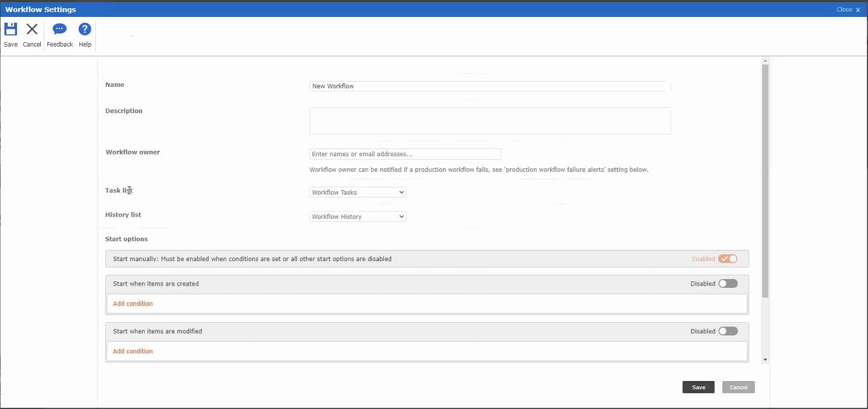Click the dark Save button at bottom
Viewport: 868px width, 409px height.
coord(699,387)
